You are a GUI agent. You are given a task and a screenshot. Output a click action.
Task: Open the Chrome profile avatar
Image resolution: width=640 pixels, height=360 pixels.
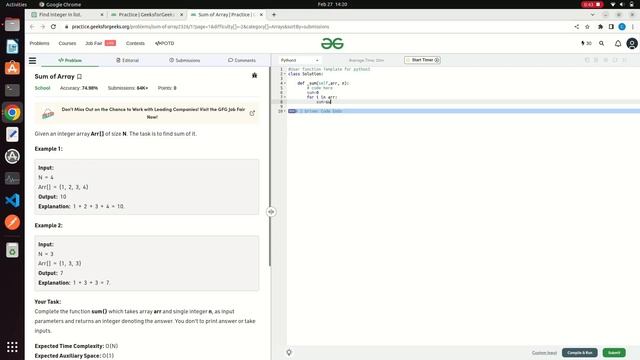(622, 27)
